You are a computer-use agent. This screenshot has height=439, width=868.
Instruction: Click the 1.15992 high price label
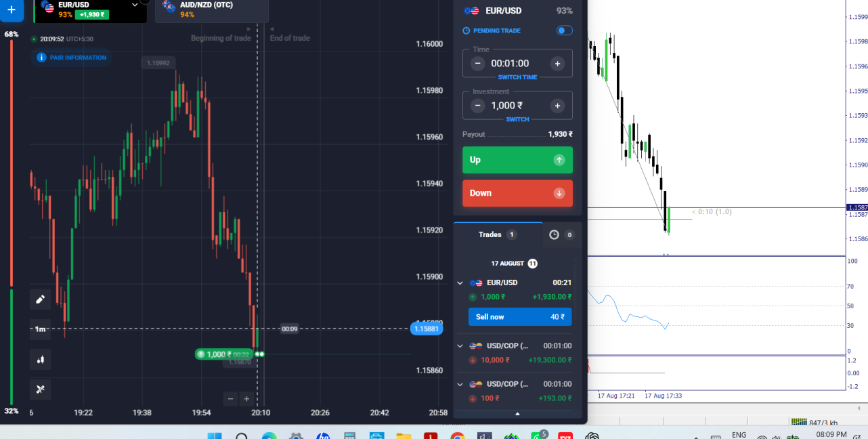(158, 63)
